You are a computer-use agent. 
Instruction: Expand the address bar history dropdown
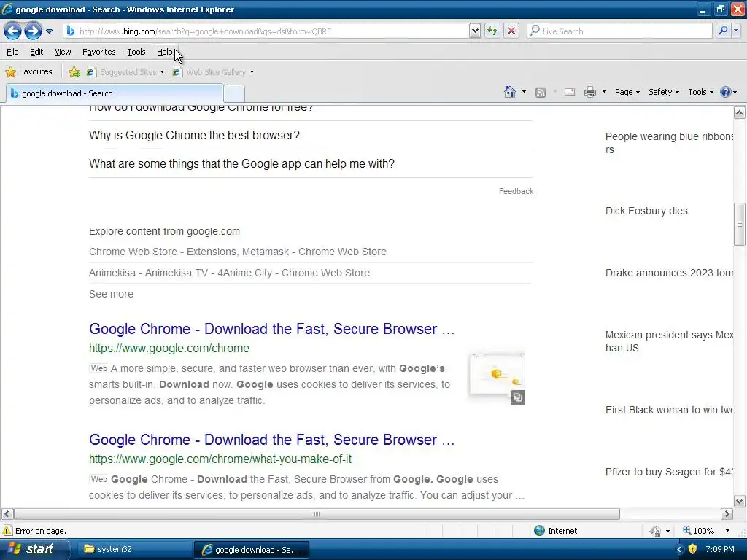[x=475, y=31]
